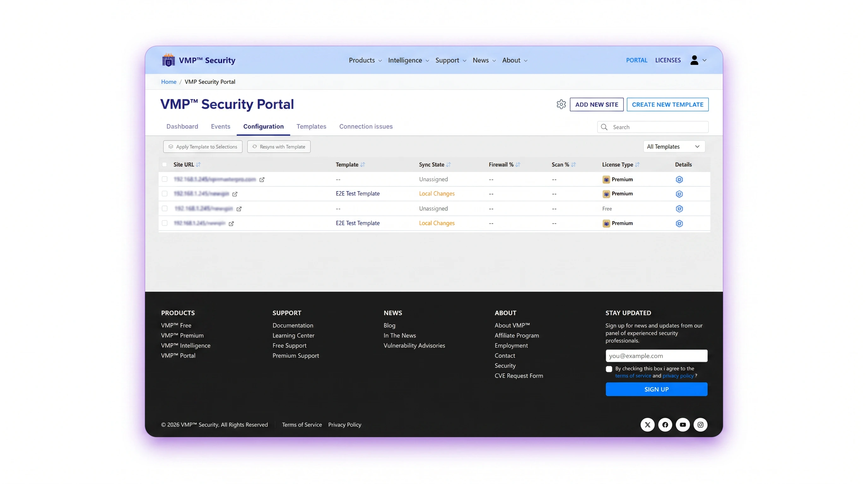This screenshot has height=484, width=868.
Task: Sort by Site URL using its sort arrows
Action: (x=198, y=164)
